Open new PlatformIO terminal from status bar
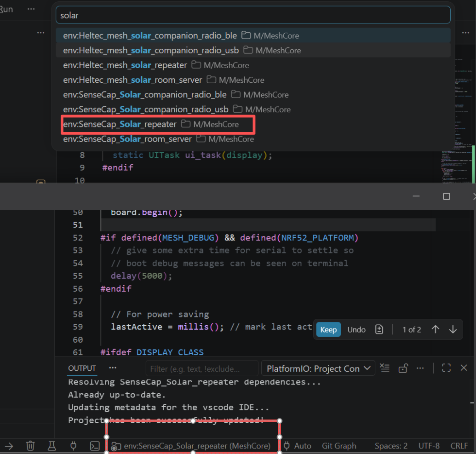This screenshot has height=454, width=476. 94,446
